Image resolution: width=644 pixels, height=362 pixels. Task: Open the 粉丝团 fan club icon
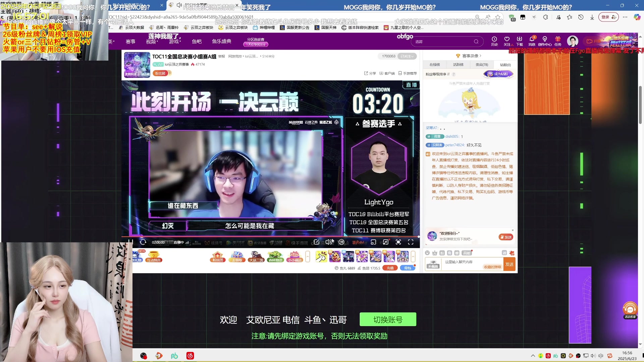point(218,256)
